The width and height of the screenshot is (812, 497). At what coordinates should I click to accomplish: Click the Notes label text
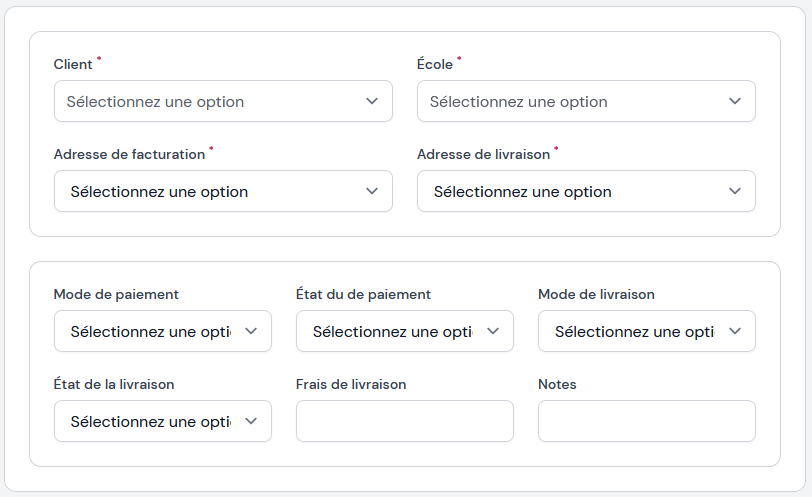coord(557,384)
